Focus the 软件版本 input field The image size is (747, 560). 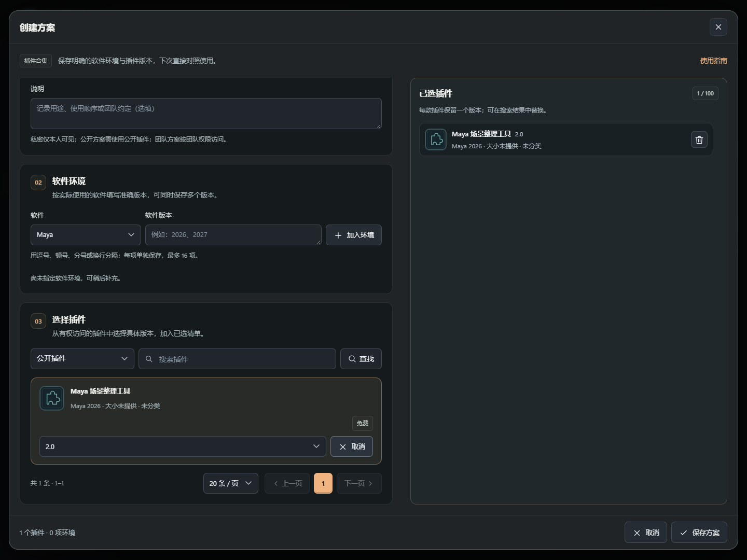[233, 235]
